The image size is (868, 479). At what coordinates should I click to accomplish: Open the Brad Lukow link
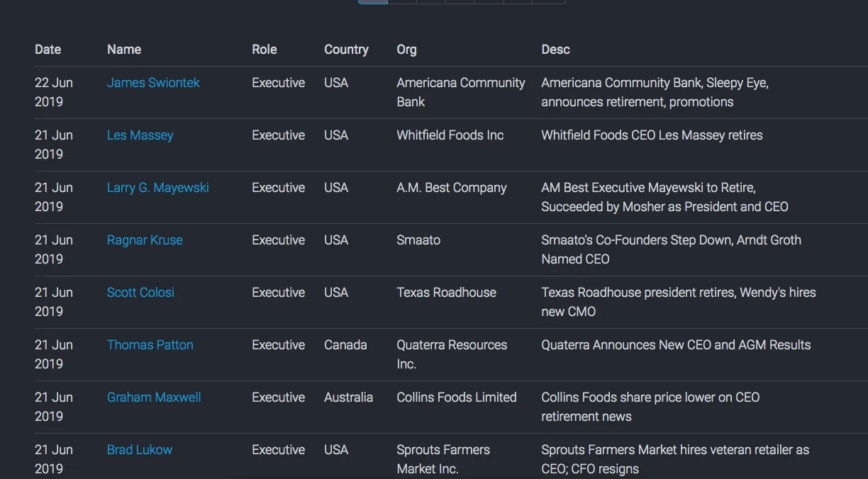140,450
